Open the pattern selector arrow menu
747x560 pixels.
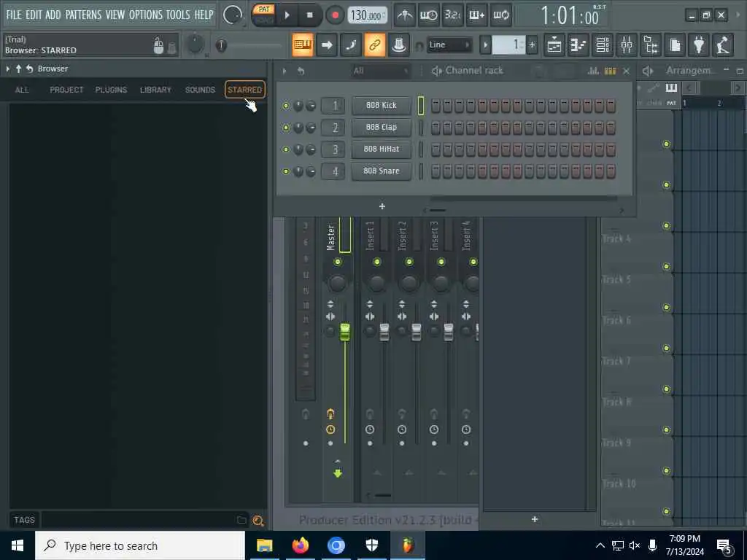click(x=485, y=45)
